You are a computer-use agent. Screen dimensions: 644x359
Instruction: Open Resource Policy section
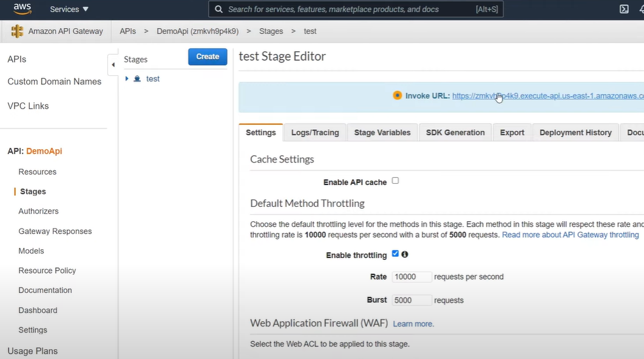pyautogui.click(x=47, y=271)
